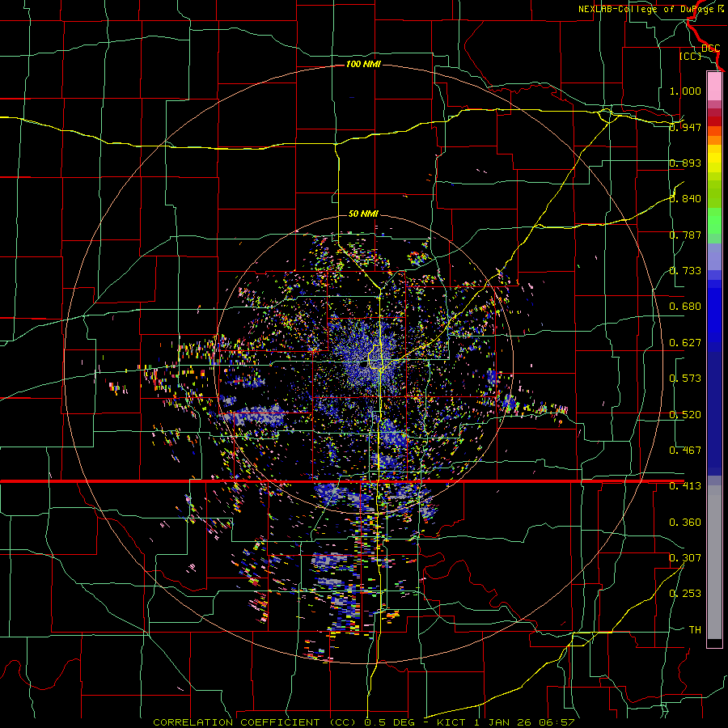The height and width of the screenshot is (728, 728).
Task: Click the 0.787 scale value
Action: pyautogui.click(x=685, y=235)
